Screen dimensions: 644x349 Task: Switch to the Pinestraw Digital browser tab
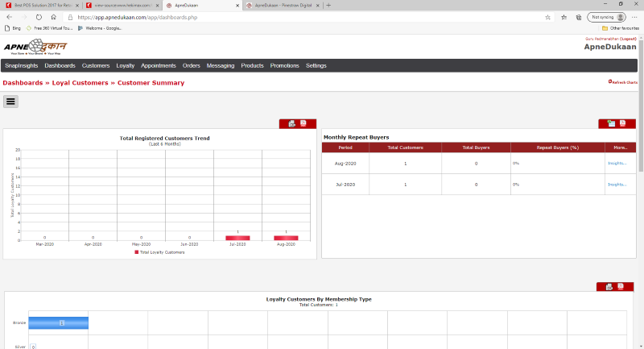pos(283,5)
